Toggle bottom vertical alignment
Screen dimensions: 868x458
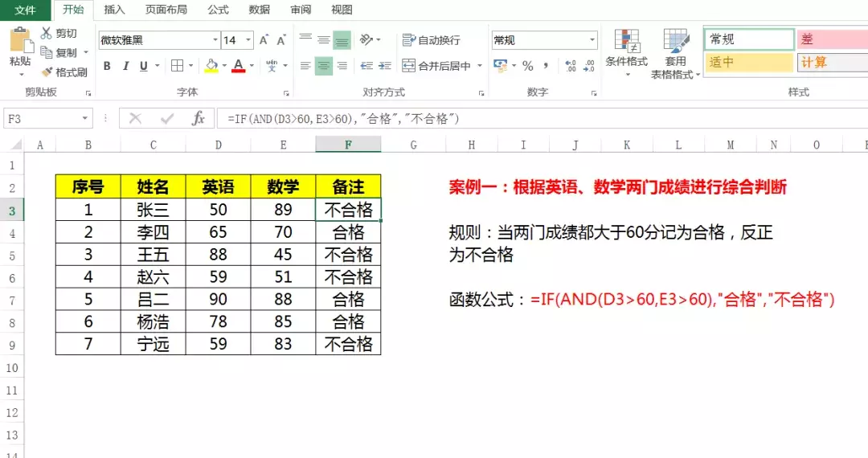pyautogui.click(x=342, y=39)
